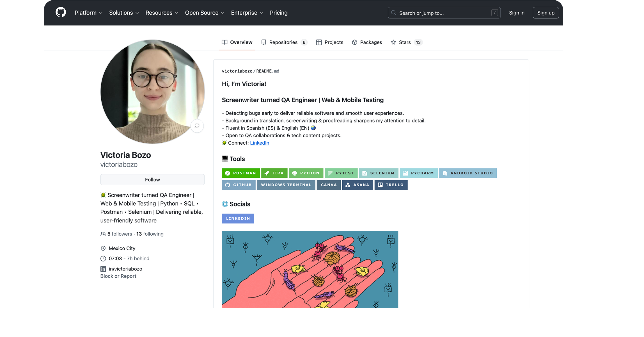Viewport: 644px width, 337px height.
Task: Expand the Solutions dropdown menu
Action: (x=124, y=13)
